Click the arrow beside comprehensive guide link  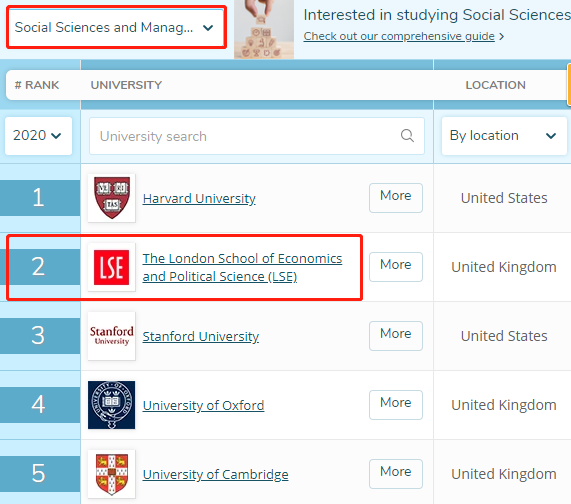pos(501,36)
